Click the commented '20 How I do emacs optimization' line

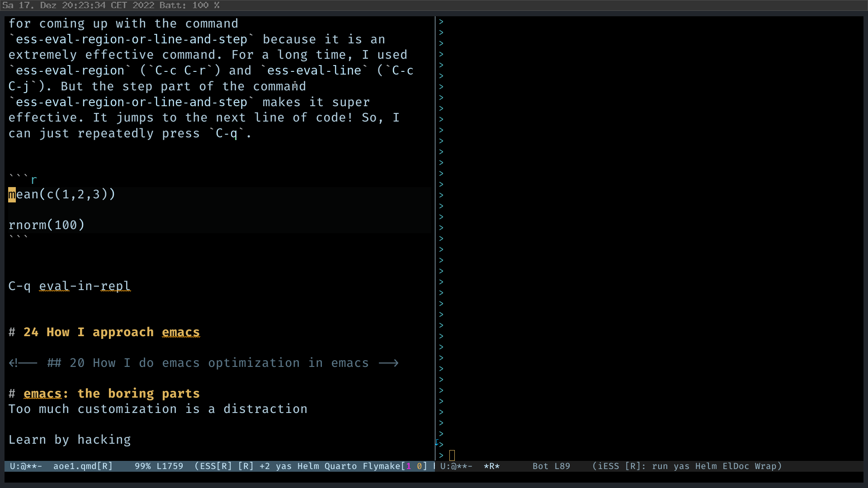point(203,363)
